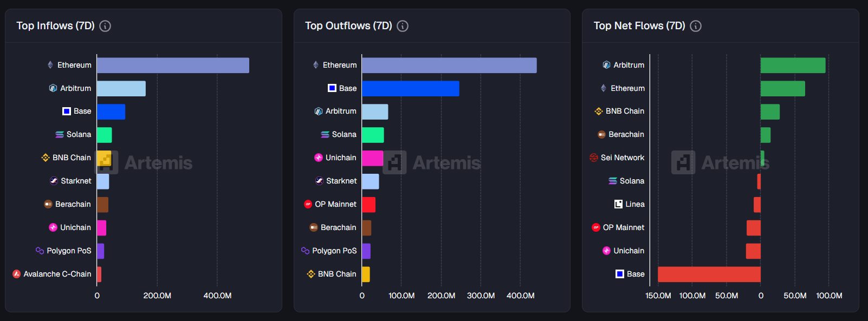Click the Solana logo in Top Inflows
This screenshot has height=321, width=868.
(x=60, y=134)
